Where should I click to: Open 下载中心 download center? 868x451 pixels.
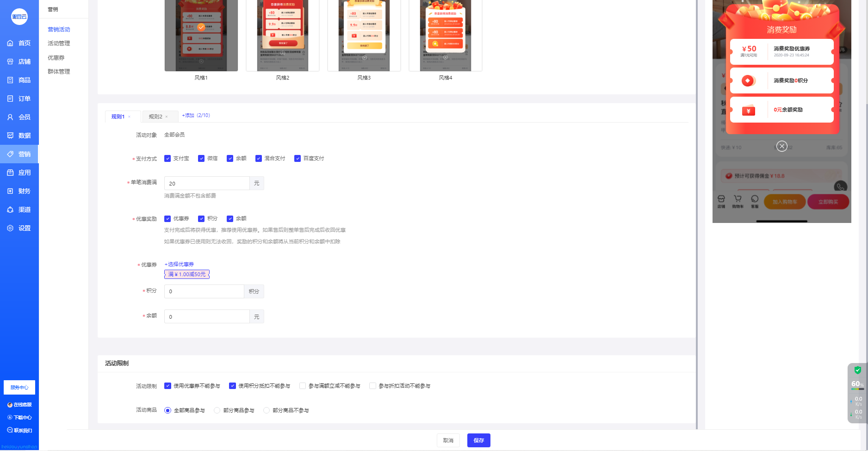[19, 418]
